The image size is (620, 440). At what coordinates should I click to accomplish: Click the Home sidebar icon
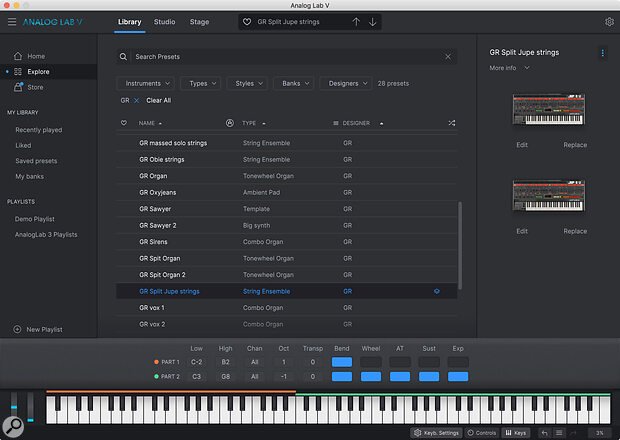point(18,56)
